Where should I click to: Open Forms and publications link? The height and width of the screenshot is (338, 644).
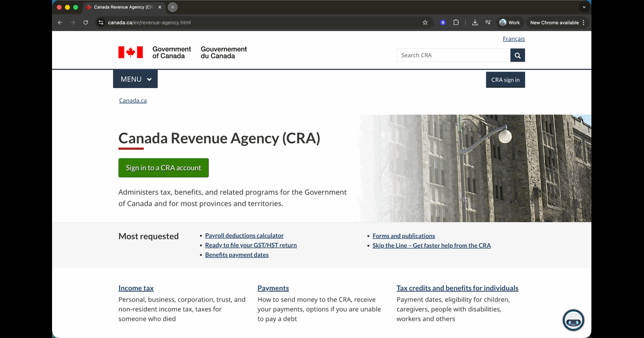(x=404, y=236)
